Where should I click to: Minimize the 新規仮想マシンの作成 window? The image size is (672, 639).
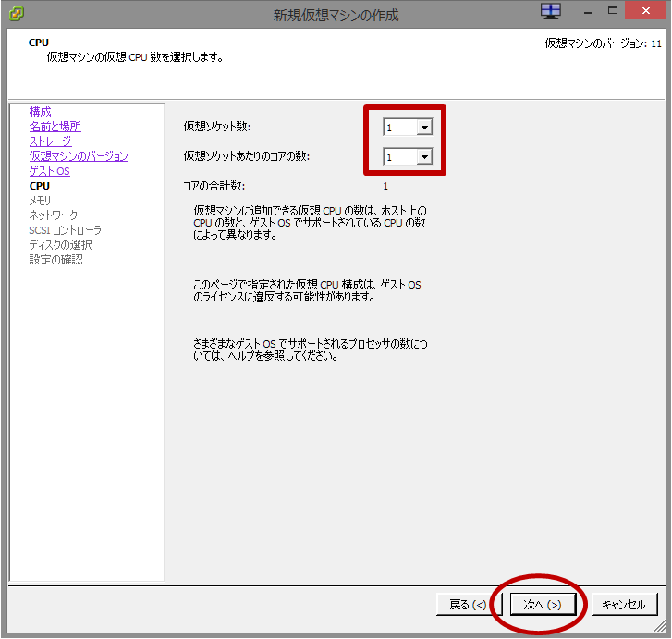click(x=588, y=11)
